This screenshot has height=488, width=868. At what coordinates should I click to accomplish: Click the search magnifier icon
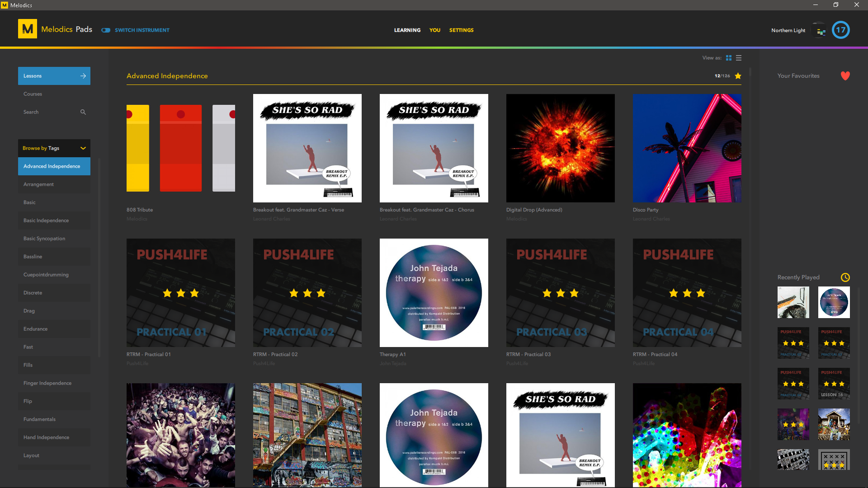83,112
